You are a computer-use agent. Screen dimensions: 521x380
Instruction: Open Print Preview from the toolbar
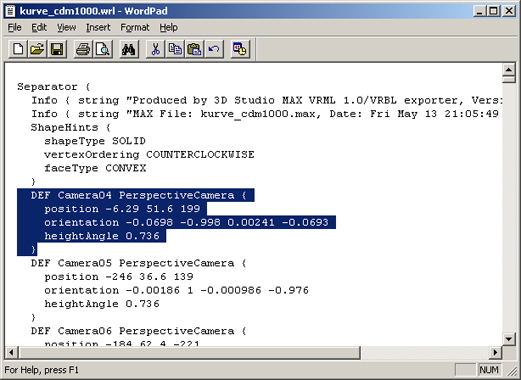(103, 49)
